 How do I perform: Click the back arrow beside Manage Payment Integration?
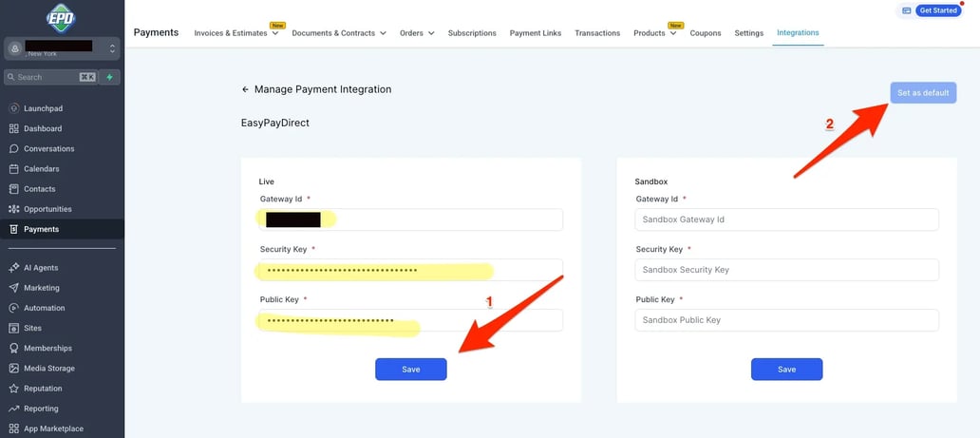point(245,89)
